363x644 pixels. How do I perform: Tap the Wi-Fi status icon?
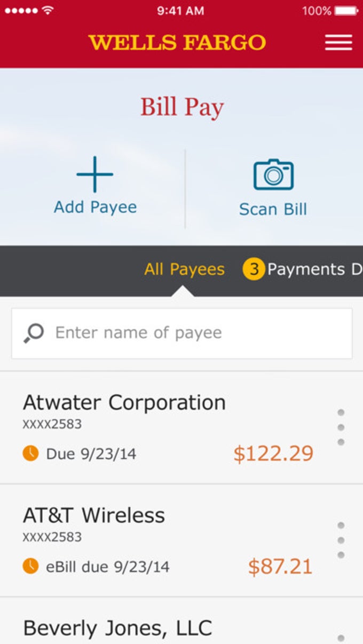(x=48, y=10)
